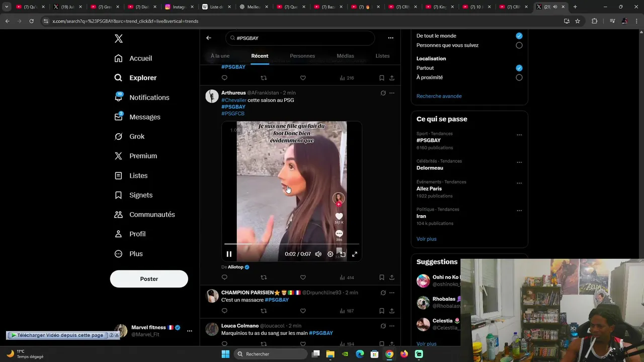Screen dimensions: 644x362
Task: Open Listes in sidebar
Action: (131, 175)
